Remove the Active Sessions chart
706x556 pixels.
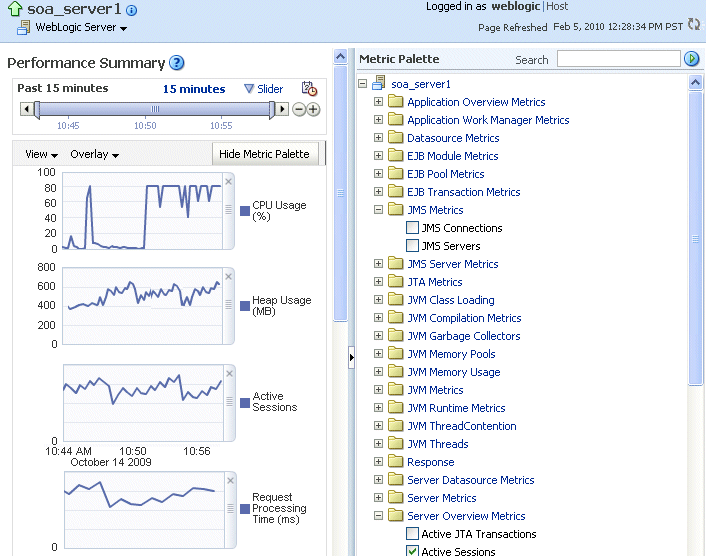(x=229, y=373)
